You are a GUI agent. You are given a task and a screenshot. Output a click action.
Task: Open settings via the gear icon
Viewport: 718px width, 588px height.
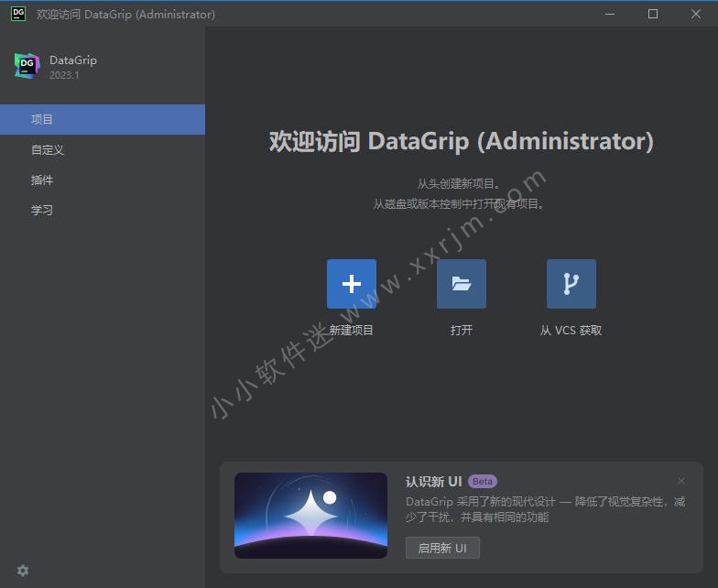(22, 571)
